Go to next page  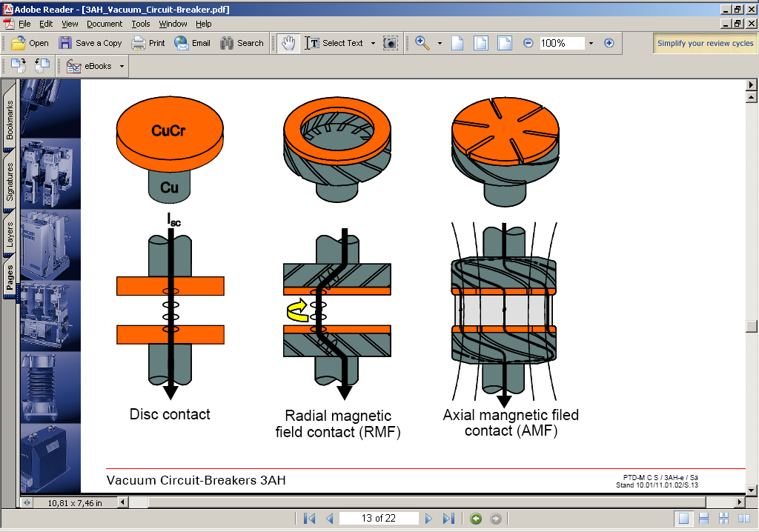(x=428, y=519)
